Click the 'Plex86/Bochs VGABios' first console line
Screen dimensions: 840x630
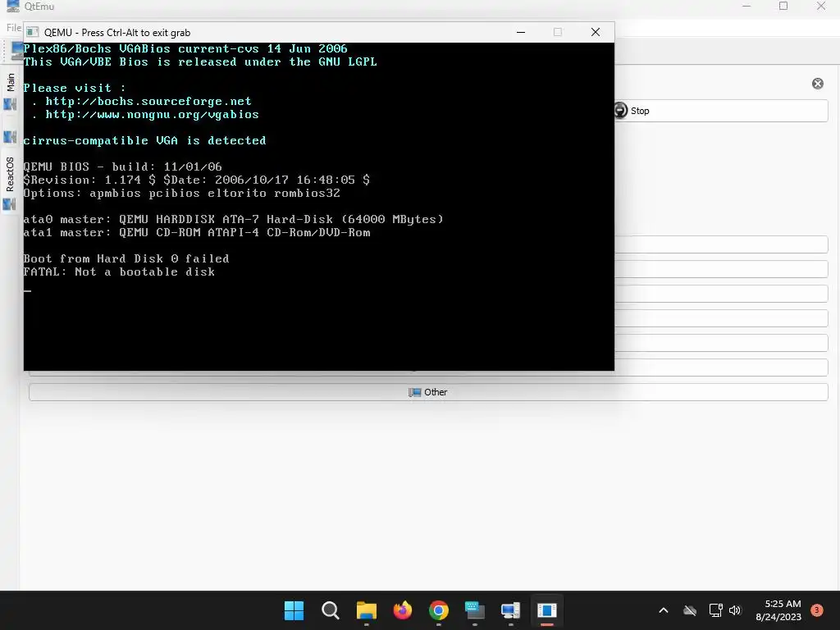(x=185, y=48)
